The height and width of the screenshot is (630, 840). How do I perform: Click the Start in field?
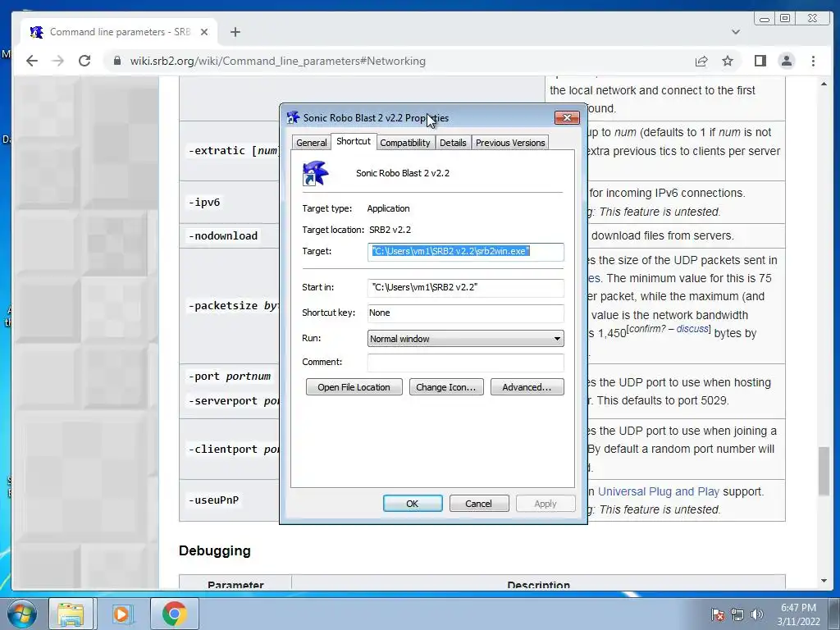click(466, 288)
